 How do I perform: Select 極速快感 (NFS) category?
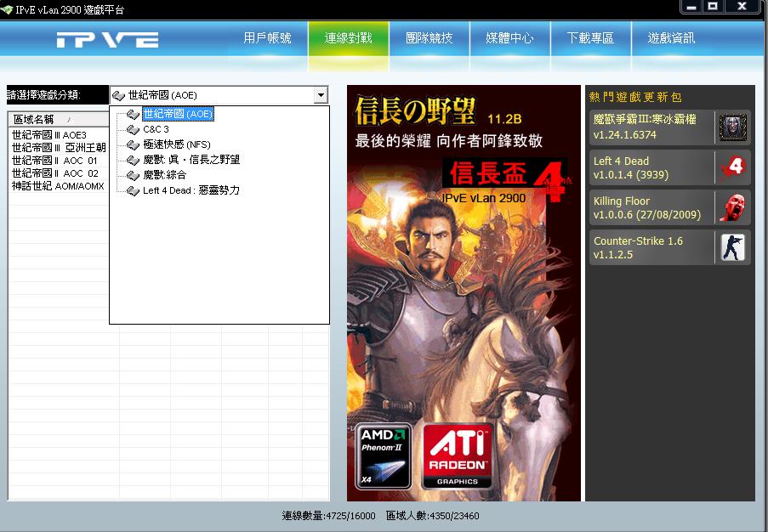(x=176, y=144)
